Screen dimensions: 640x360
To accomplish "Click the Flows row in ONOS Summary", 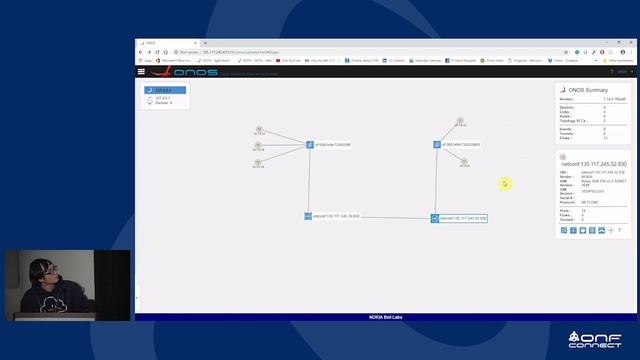I will click(593, 138).
